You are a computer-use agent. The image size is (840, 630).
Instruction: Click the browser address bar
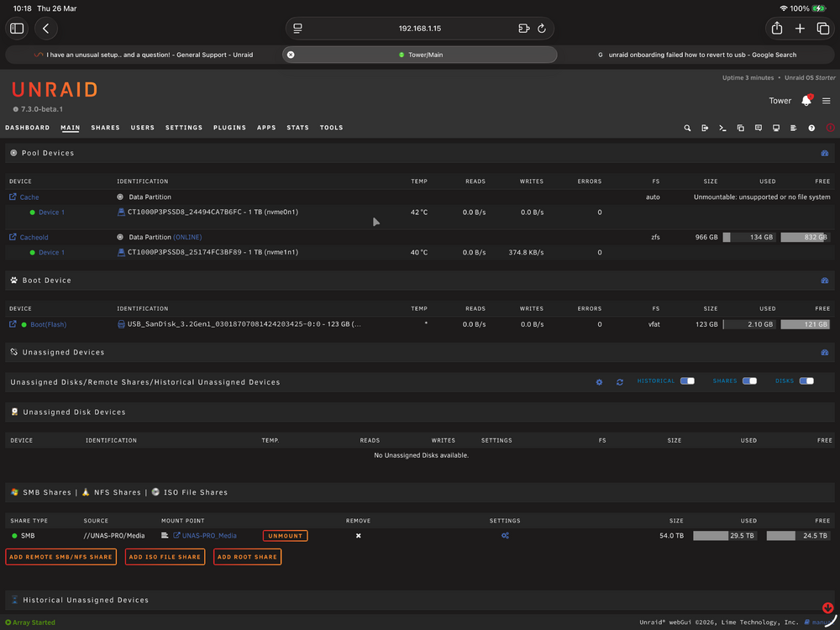pyautogui.click(x=420, y=29)
